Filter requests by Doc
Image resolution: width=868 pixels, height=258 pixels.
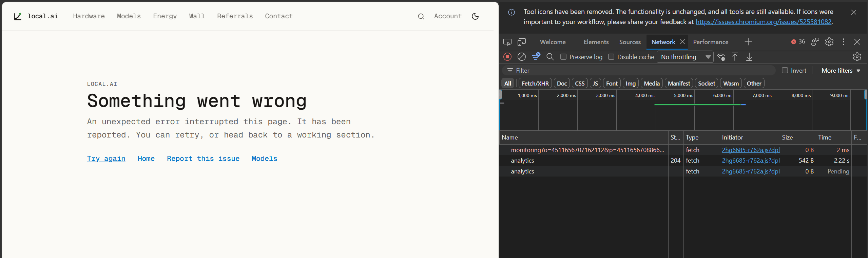point(562,84)
